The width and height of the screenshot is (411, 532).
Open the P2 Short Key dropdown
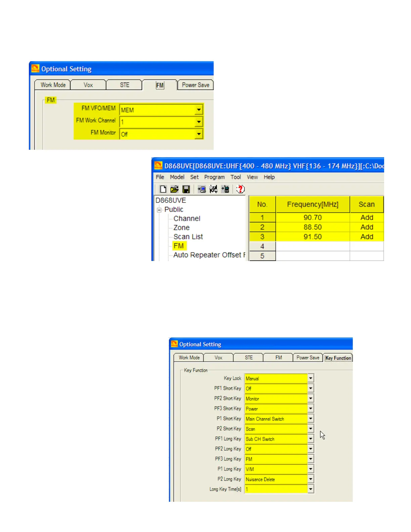pos(311,429)
